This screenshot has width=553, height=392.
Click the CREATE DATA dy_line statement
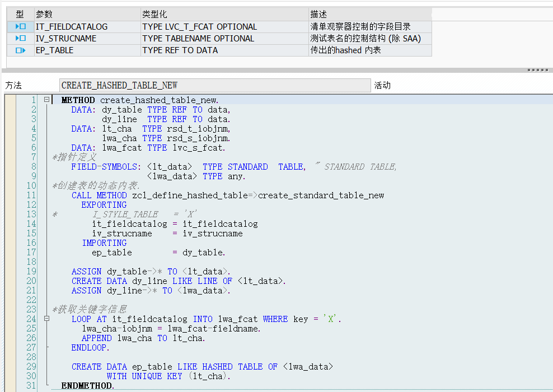coord(179,281)
